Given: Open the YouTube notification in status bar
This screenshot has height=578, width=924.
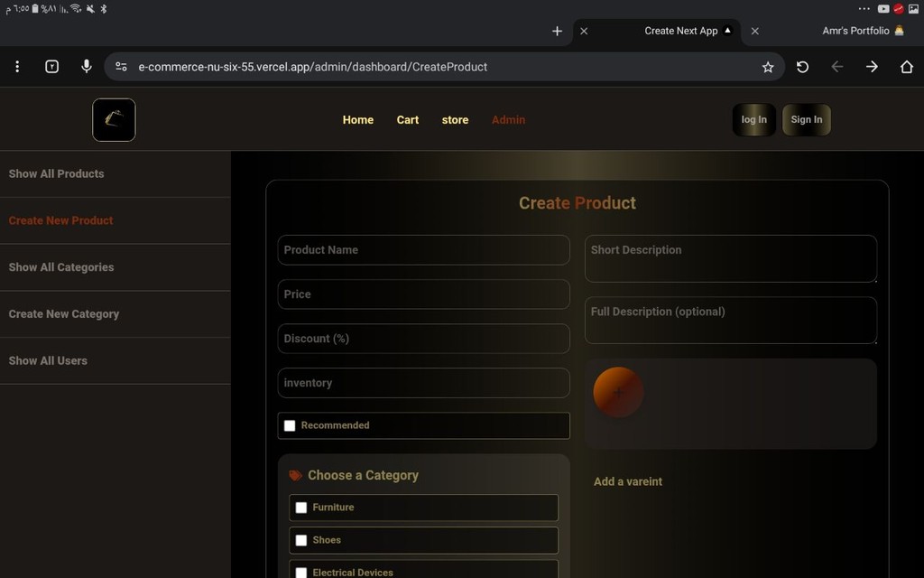Looking at the screenshot, I should [x=883, y=9].
